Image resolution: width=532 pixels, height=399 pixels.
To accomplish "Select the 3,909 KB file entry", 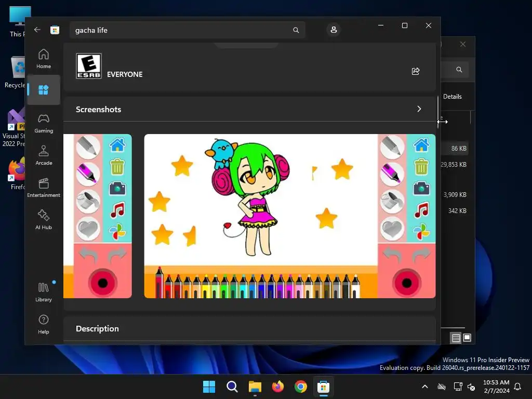I will [x=455, y=195].
